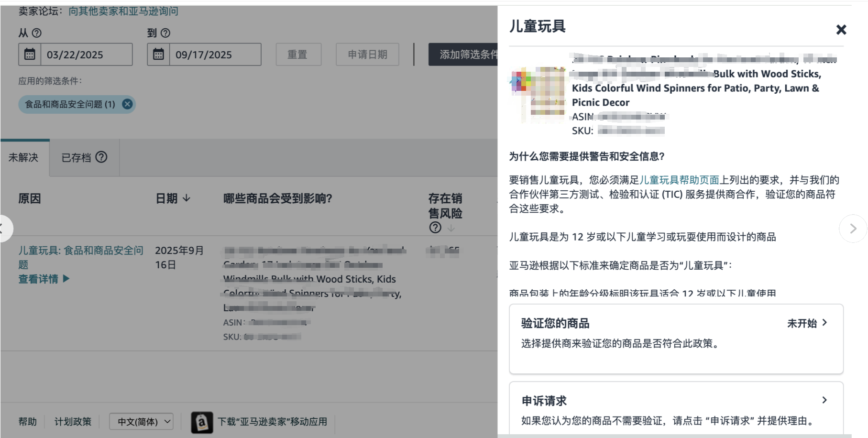Open the 从 start date calendar icon

click(30, 55)
